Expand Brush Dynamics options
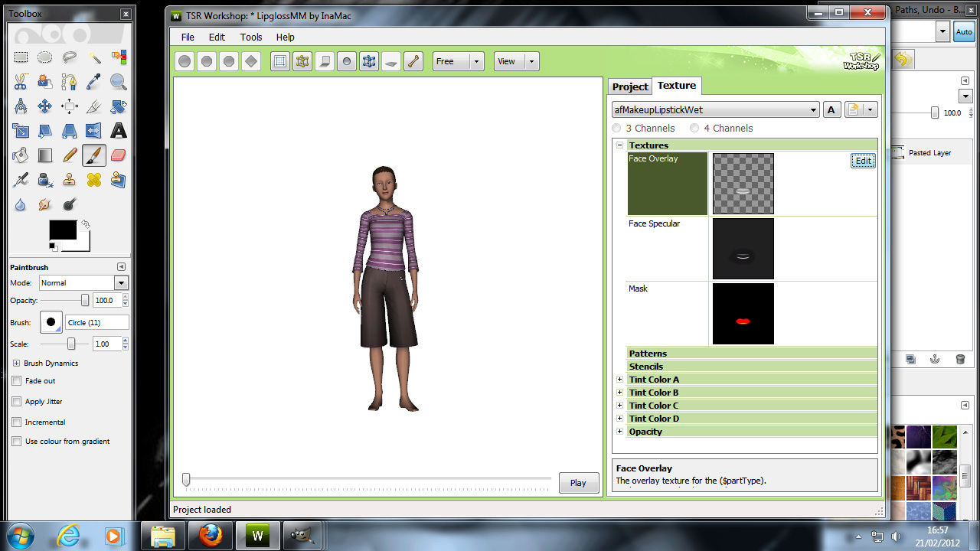Screen dimensions: 980x551 tap(16, 364)
